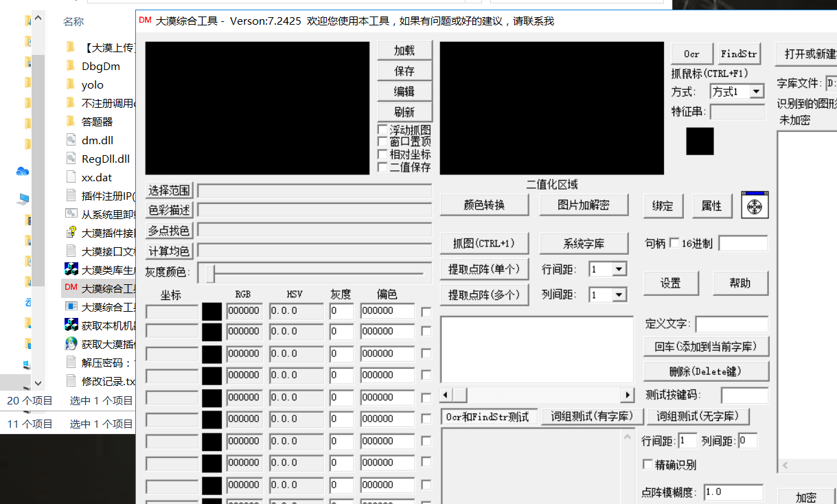Click the 点阵模糊度 field showing 1.0

pos(733,492)
